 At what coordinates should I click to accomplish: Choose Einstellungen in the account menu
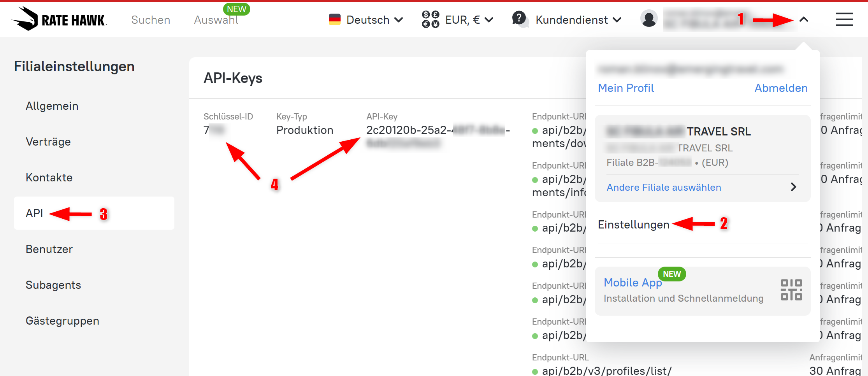[x=634, y=225]
